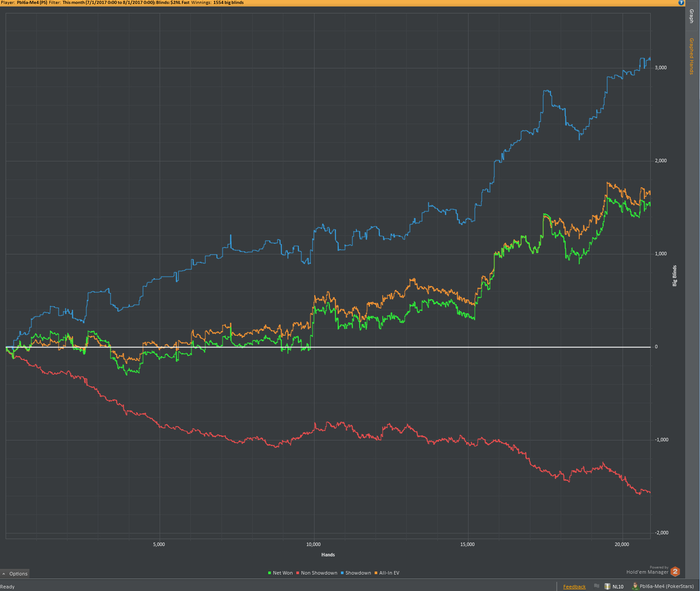Click the 3,000 y-axis label

(661, 68)
